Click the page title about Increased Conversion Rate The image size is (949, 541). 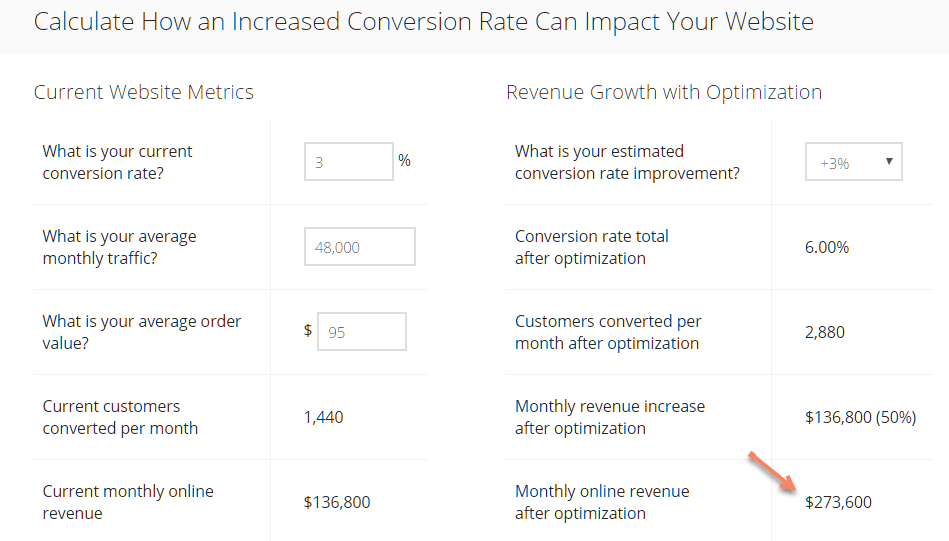(x=424, y=22)
